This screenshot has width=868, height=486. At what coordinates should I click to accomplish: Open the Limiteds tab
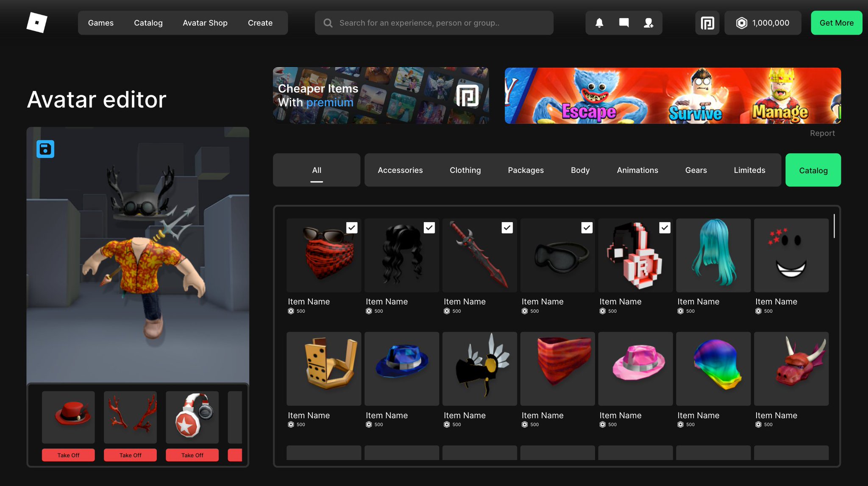[x=749, y=170]
